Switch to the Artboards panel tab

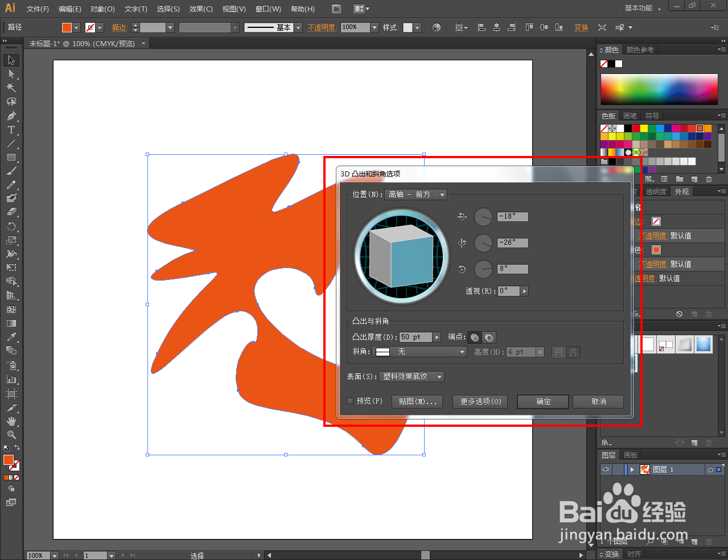tap(630, 455)
